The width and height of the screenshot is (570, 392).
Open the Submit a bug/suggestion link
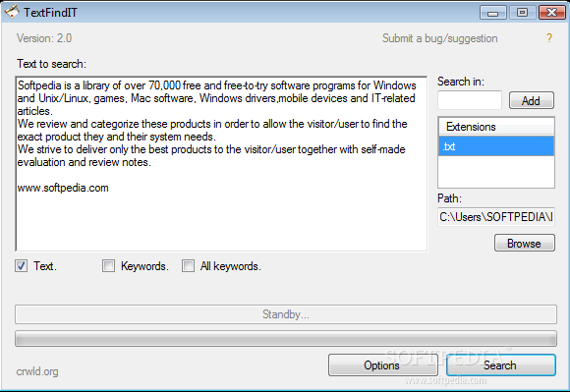pos(440,38)
